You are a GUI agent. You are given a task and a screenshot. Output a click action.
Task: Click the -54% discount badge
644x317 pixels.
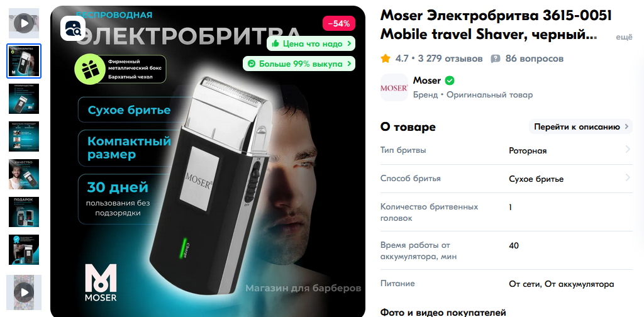(339, 23)
